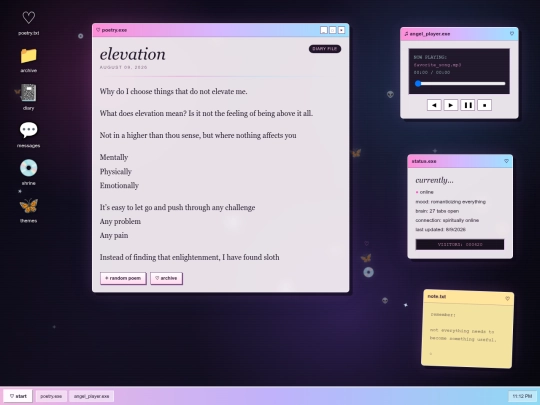Click the 'NOW PLAYING' label in angel player
This screenshot has height=405, width=540.
[x=430, y=57]
